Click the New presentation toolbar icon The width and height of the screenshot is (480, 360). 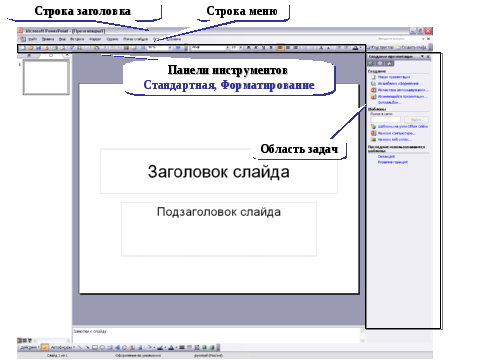click(23, 48)
